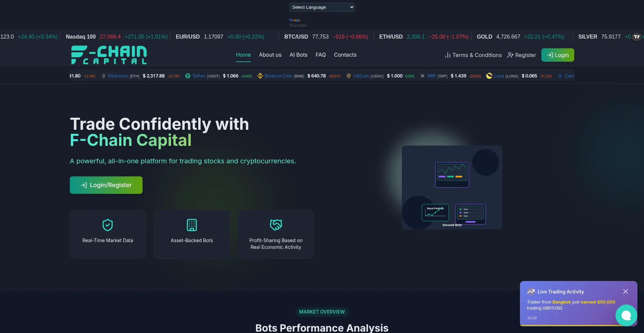
Task: Click the hero trading dashboard illustration
Action: tap(452, 187)
